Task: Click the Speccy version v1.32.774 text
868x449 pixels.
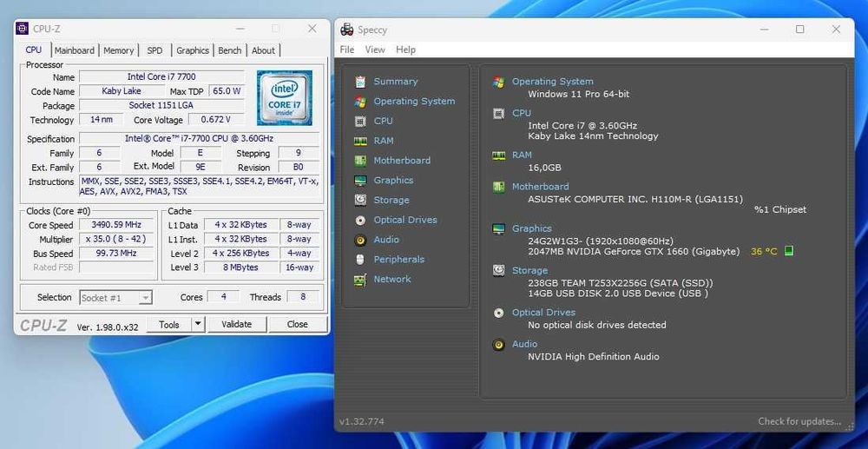Action: pyautogui.click(x=361, y=421)
